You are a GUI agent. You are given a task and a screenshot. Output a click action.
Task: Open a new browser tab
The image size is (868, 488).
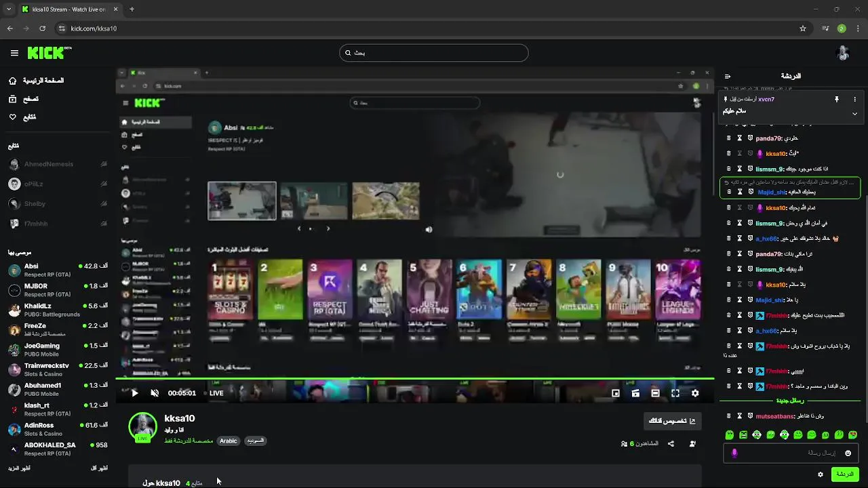click(132, 9)
